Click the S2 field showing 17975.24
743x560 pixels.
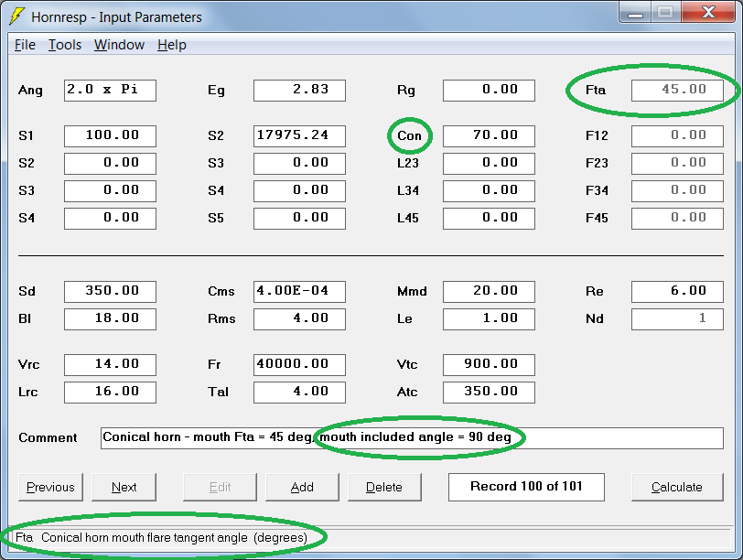point(299,136)
